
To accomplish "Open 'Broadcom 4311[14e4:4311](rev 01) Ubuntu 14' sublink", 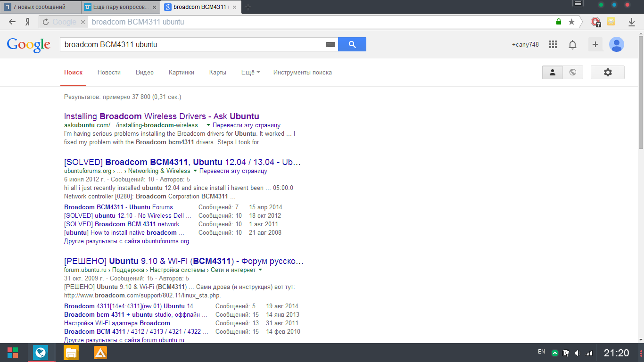I will pyautogui.click(x=132, y=306).
